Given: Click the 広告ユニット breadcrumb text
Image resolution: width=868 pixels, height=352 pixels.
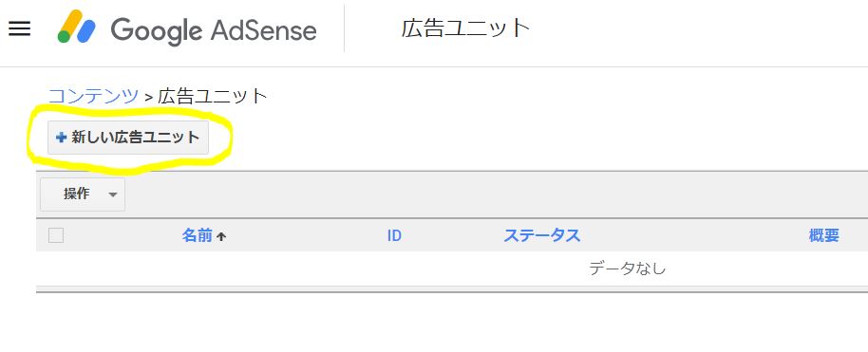Looking at the screenshot, I should tap(213, 96).
